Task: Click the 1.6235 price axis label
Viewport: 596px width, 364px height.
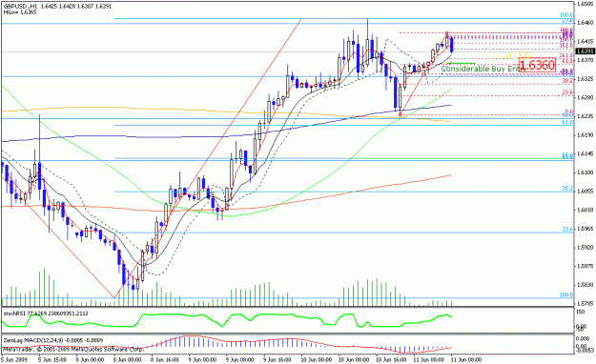Action: [586, 116]
